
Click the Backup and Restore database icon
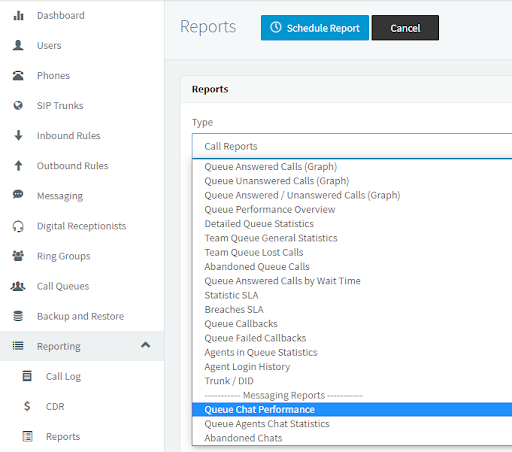[x=18, y=316]
